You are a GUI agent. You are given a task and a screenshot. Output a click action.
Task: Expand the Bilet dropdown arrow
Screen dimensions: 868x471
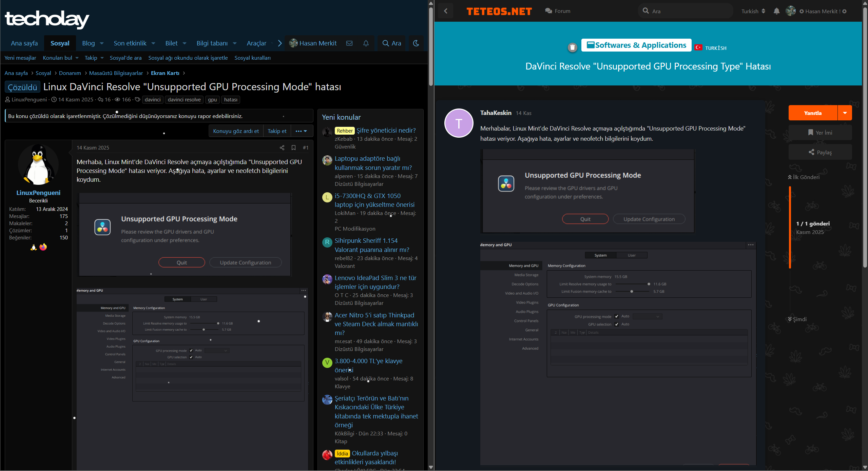[x=185, y=43]
